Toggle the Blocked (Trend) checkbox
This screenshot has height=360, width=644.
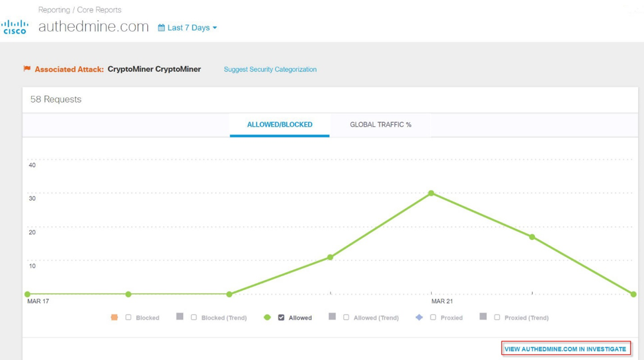(x=194, y=318)
